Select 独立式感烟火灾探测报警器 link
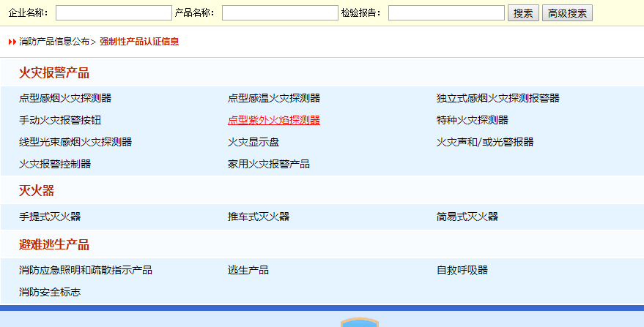Viewport: 644px width, 327px height. tap(497, 98)
